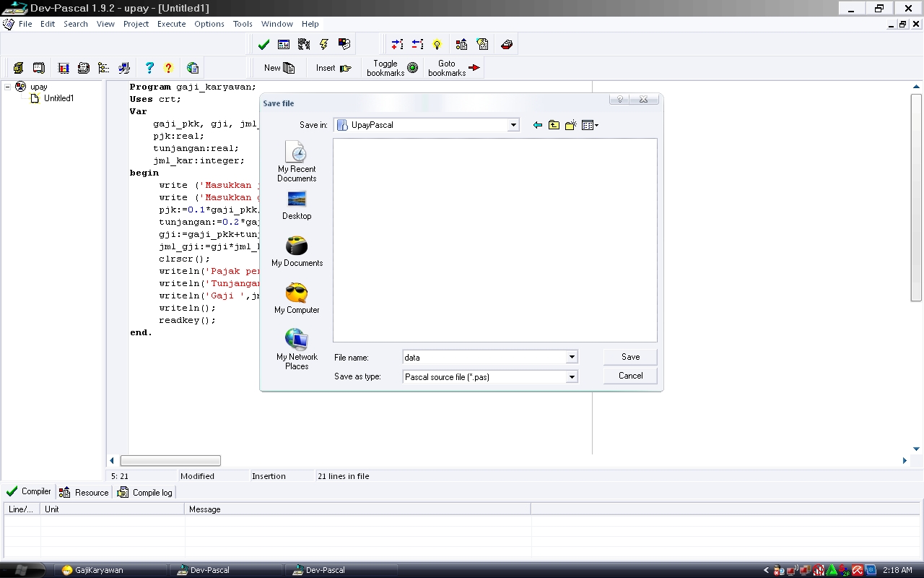Viewport: 924px width, 578px height.
Task: Click the Cancel button in dialog
Action: (630, 376)
